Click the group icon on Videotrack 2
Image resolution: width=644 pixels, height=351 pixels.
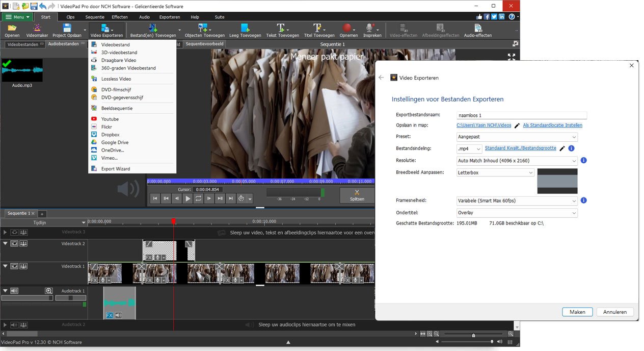23,243
